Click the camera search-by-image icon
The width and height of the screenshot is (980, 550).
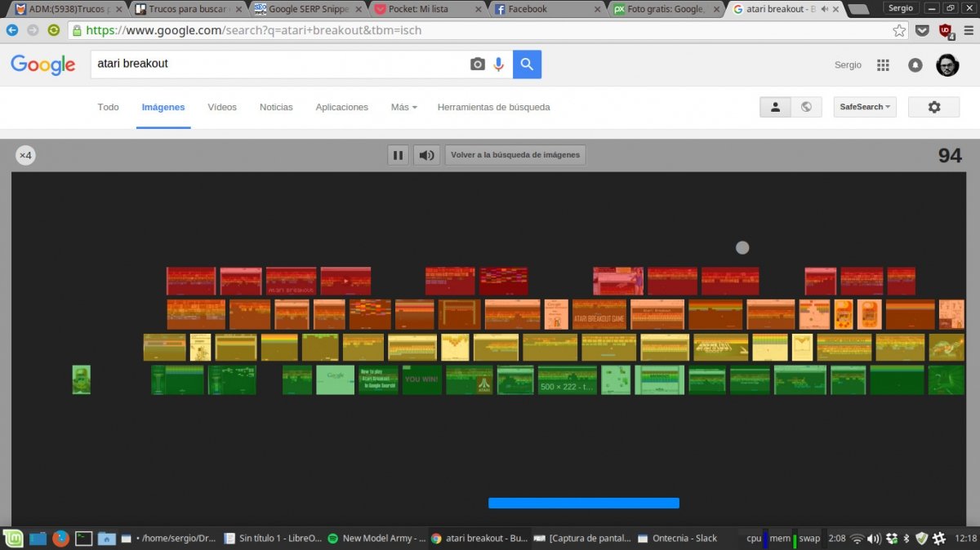tap(478, 64)
